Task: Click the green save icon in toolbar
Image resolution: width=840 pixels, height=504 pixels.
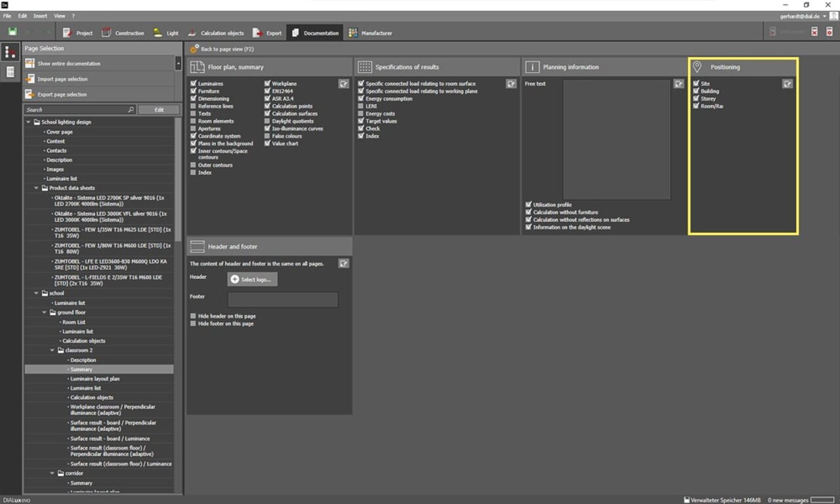Action: [x=12, y=32]
